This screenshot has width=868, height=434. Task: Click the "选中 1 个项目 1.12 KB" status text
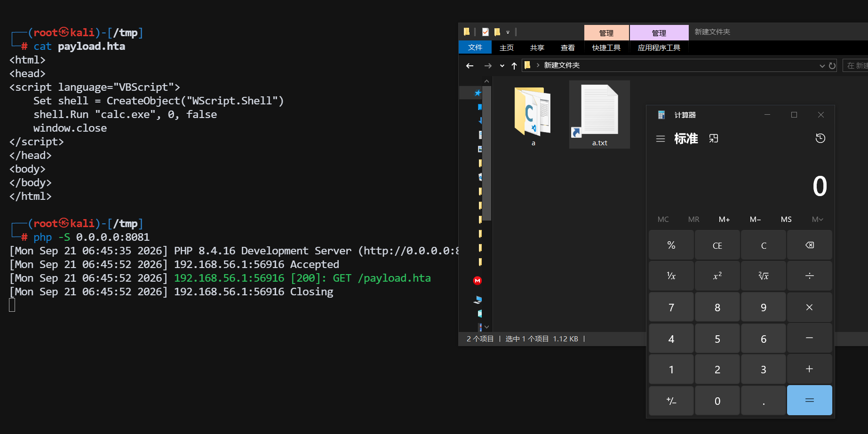(x=542, y=339)
